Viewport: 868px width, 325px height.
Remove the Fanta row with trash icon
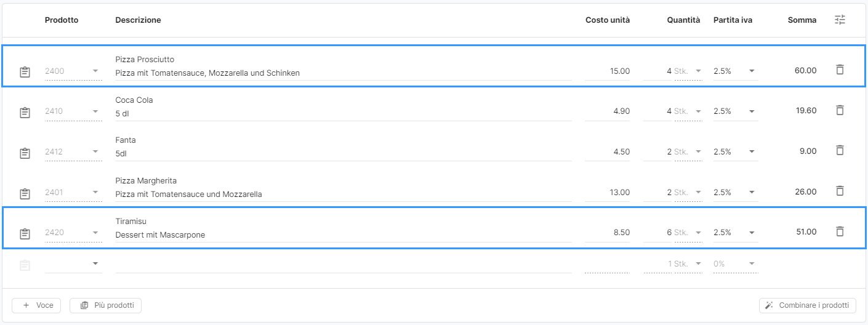[840, 150]
